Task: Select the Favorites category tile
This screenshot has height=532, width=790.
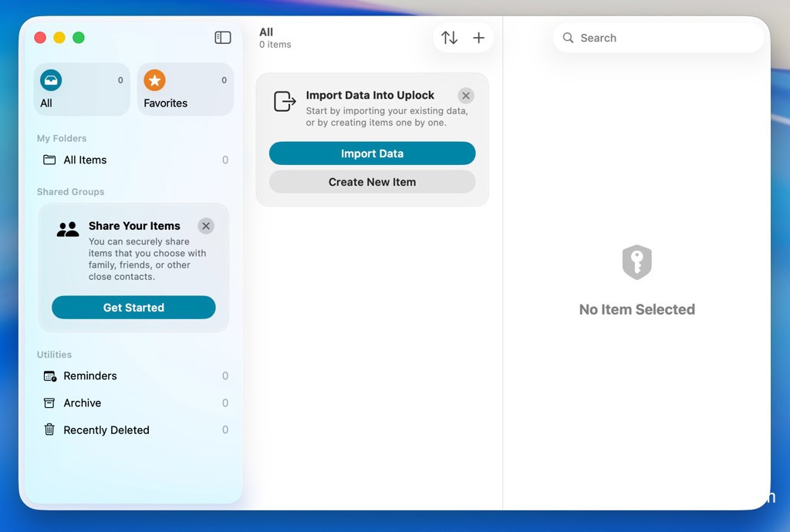Action: pos(185,89)
